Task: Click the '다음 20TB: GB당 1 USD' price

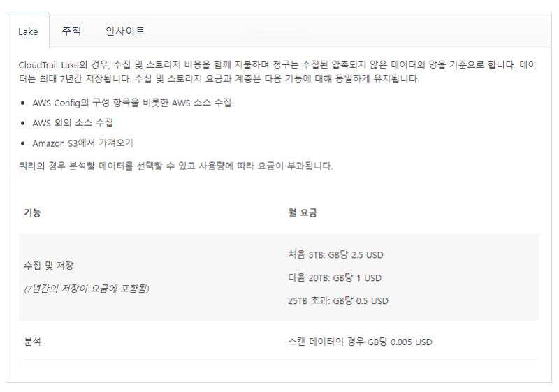Action: [x=334, y=277]
